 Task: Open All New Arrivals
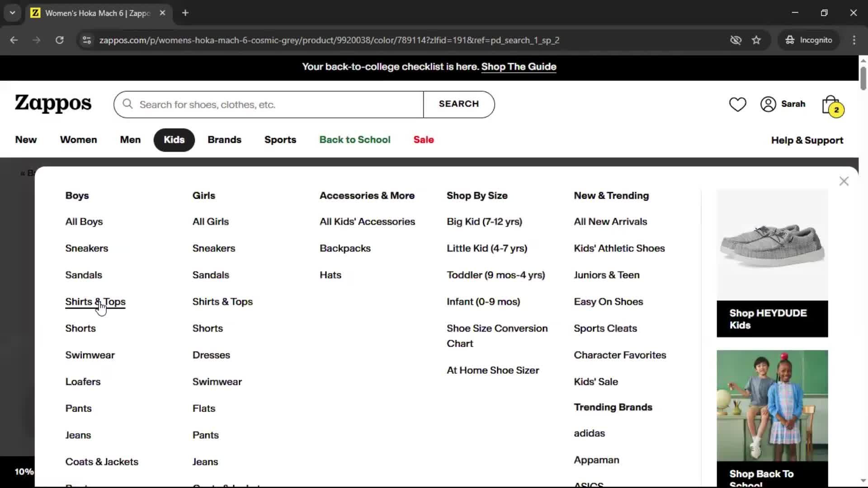[610, 222]
